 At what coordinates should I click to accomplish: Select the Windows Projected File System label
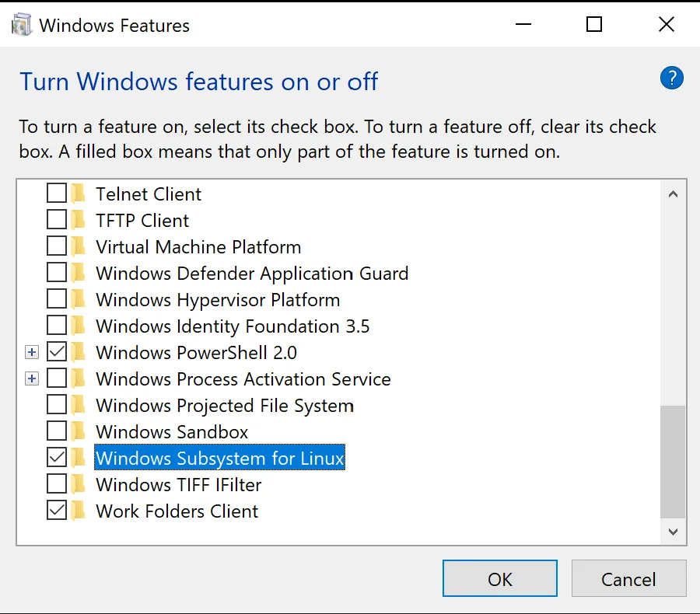pyautogui.click(x=225, y=406)
